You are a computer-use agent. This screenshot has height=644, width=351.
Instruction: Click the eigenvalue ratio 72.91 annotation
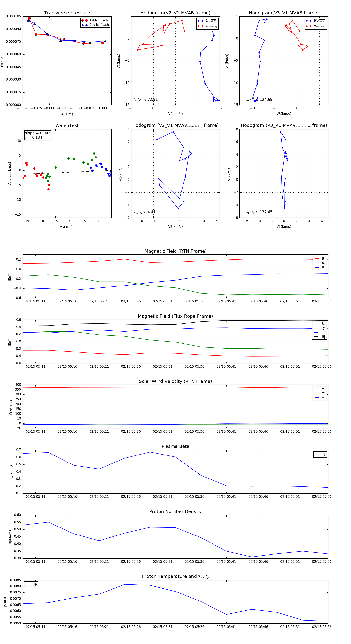click(x=146, y=100)
